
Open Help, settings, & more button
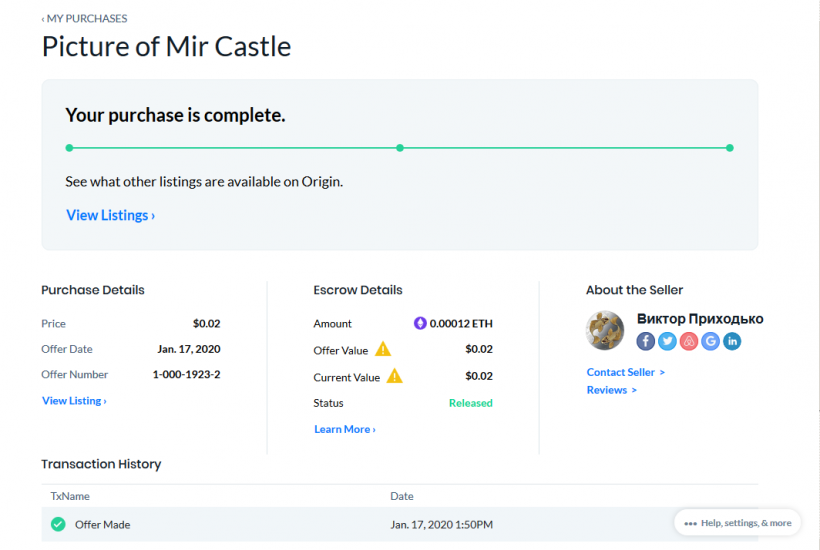(x=737, y=523)
